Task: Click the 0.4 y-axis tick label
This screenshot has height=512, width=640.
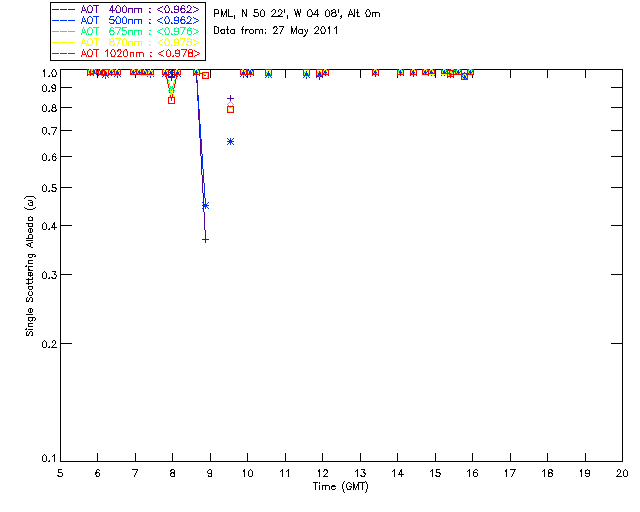Action: click(49, 226)
